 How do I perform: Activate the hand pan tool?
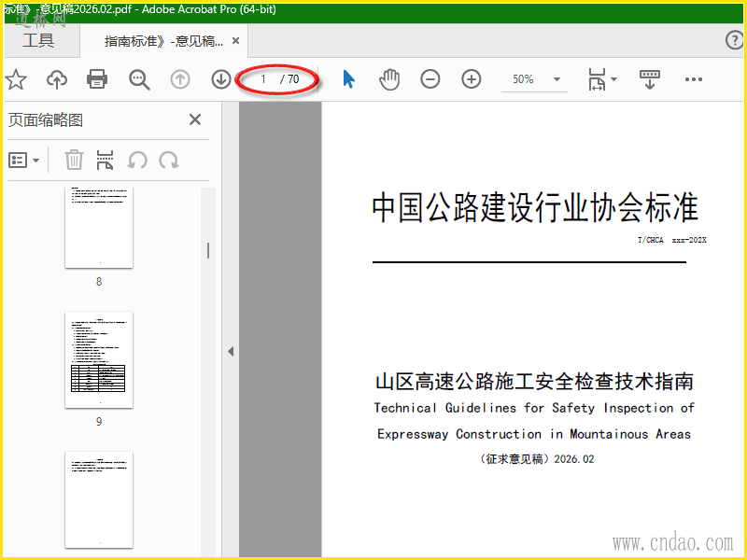point(389,79)
